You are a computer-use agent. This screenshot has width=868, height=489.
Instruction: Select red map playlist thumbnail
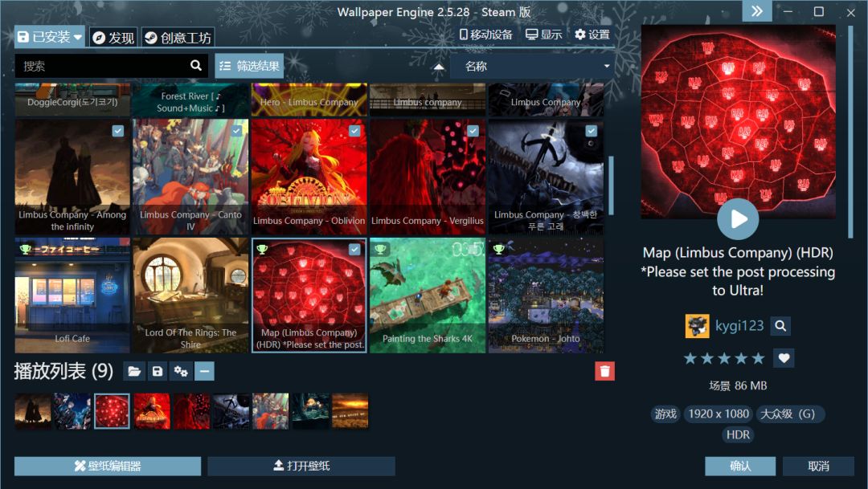pos(112,411)
